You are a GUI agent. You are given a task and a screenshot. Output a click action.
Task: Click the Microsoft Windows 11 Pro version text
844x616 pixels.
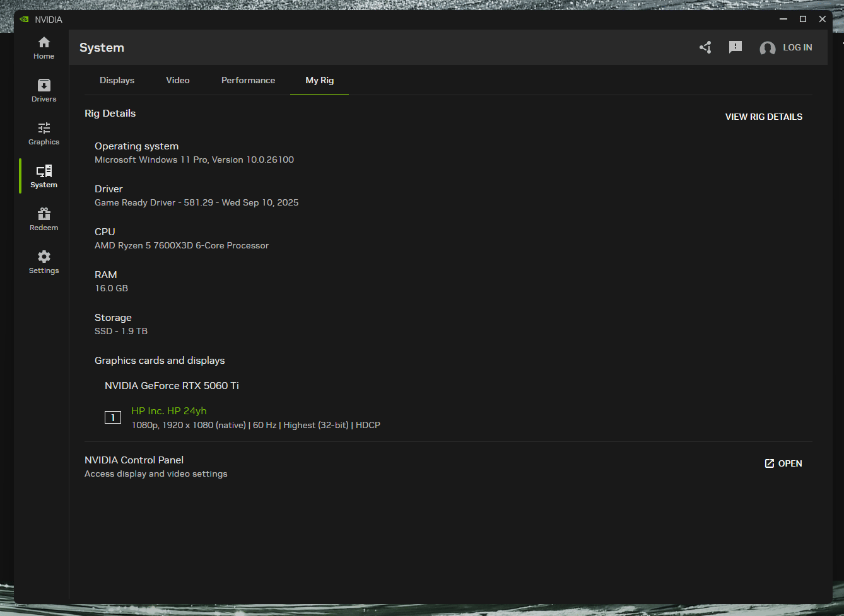[x=194, y=160]
